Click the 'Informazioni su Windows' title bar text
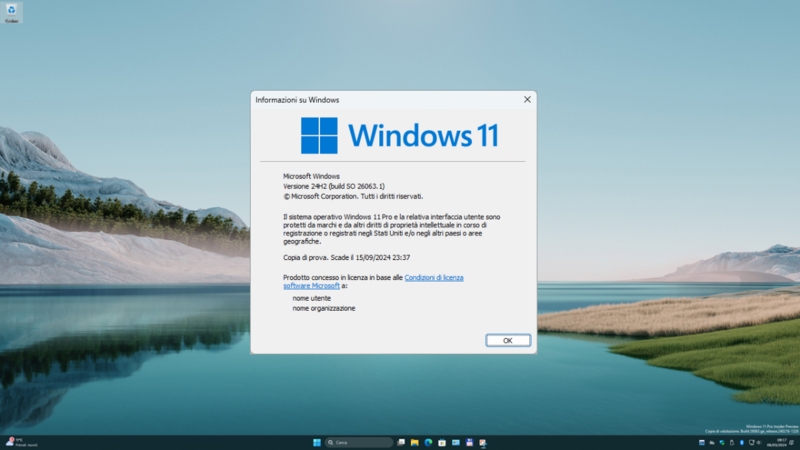This screenshot has height=450, width=800. [x=297, y=100]
